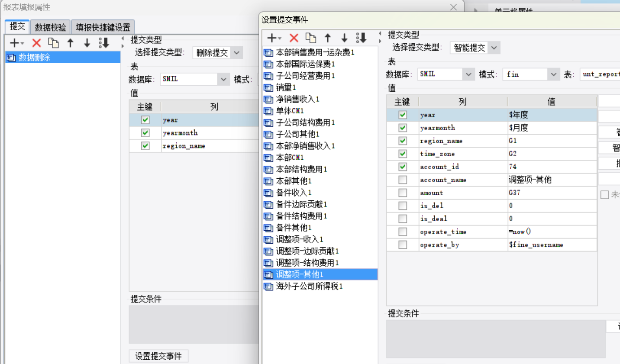Select 本部净销售收入1 event
The width and height of the screenshot is (620, 364).
tap(320, 146)
